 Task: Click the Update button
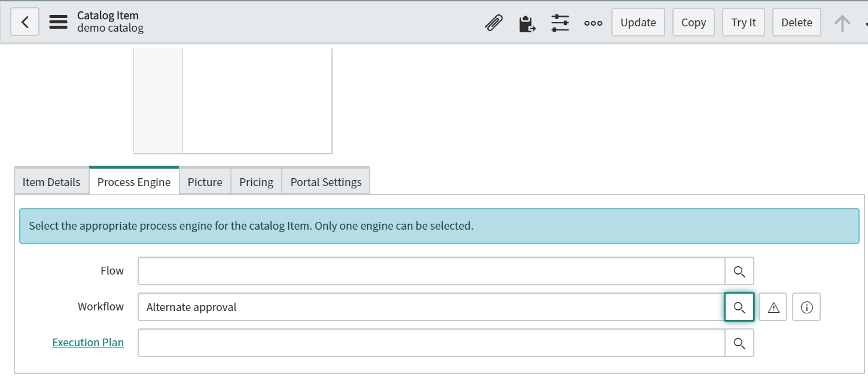638,22
